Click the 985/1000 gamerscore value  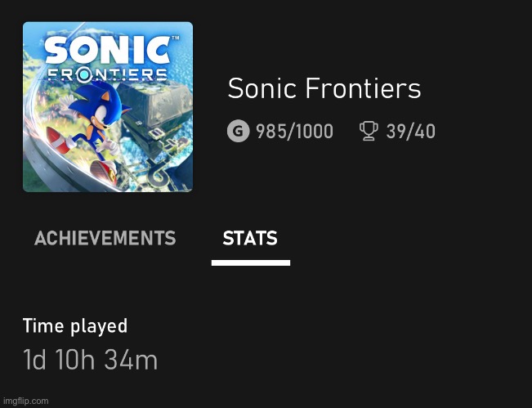[x=294, y=132]
